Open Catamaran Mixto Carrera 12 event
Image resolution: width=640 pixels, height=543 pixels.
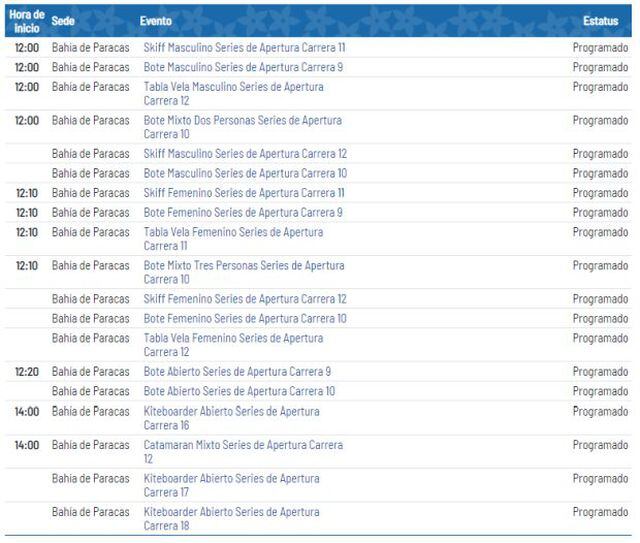coord(243,451)
